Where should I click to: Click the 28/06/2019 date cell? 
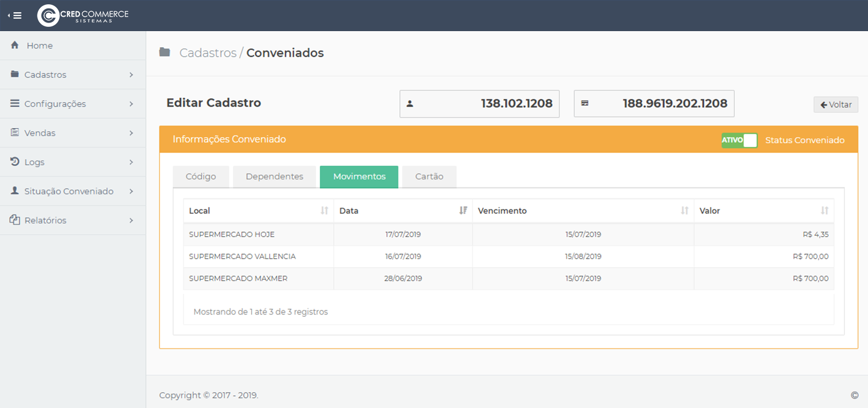pyautogui.click(x=403, y=278)
